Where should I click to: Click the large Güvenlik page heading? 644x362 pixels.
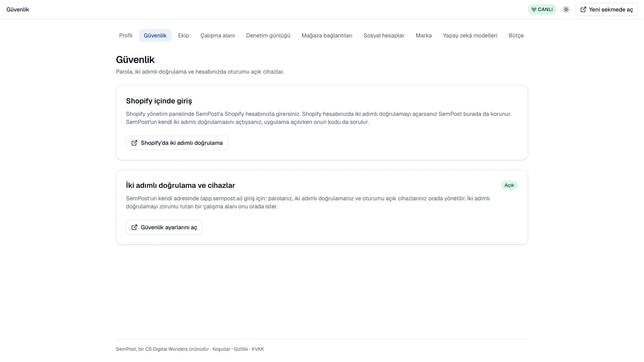pos(135,60)
